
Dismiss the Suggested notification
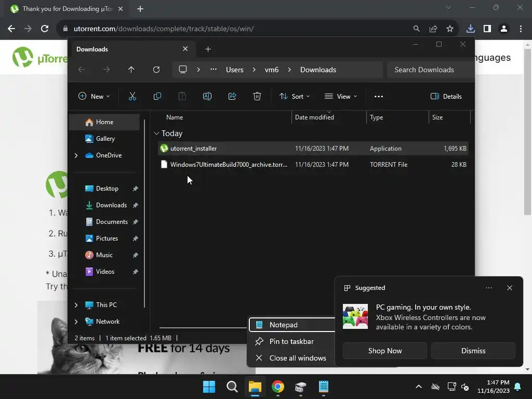tap(473, 351)
